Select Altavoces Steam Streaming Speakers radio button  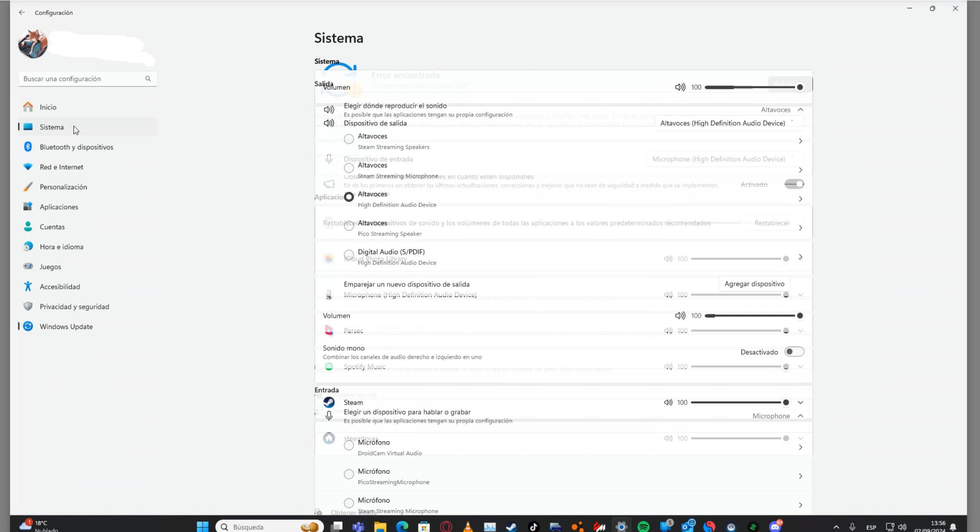349,139
